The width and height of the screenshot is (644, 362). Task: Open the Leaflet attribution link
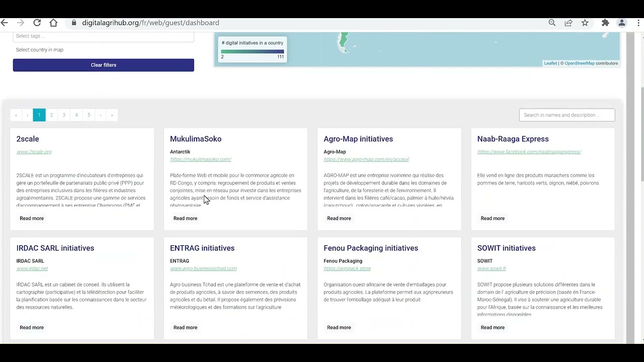point(550,63)
